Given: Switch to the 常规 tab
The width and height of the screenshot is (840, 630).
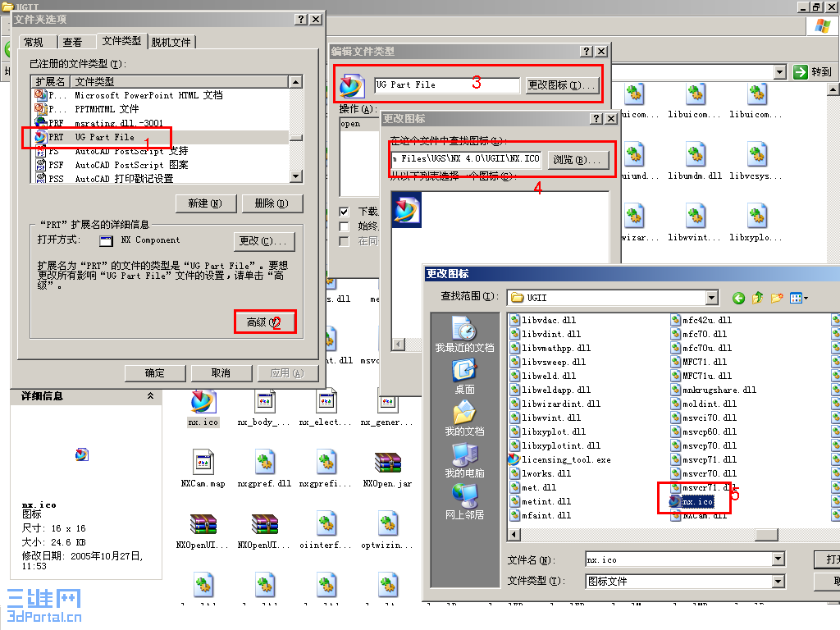Looking at the screenshot, I should [x=33, y=42].
